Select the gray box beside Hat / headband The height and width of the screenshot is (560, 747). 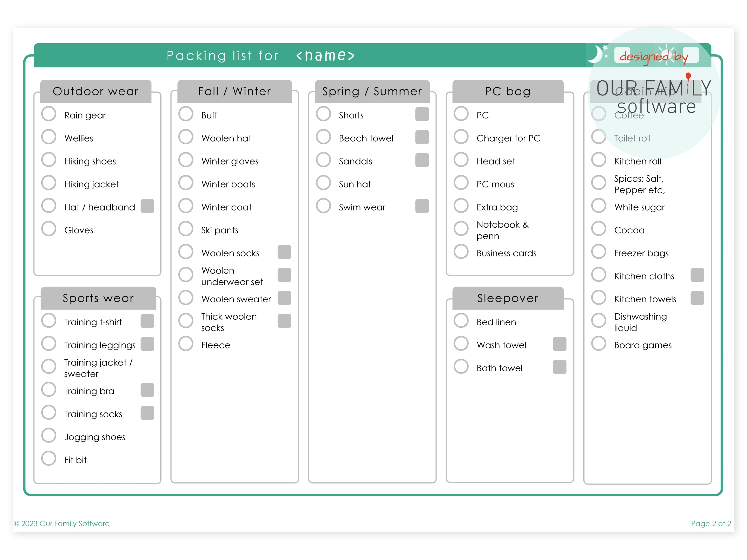pos(147,206)
